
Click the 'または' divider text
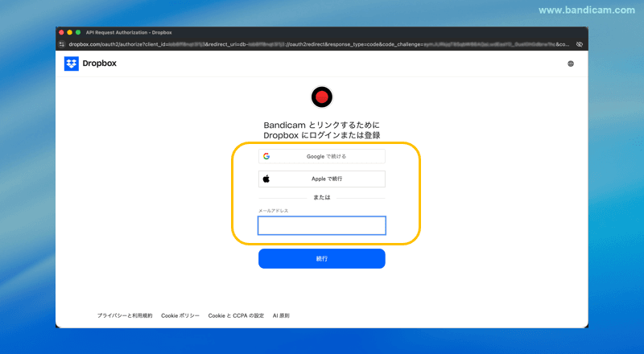click(x=321, y=198)
